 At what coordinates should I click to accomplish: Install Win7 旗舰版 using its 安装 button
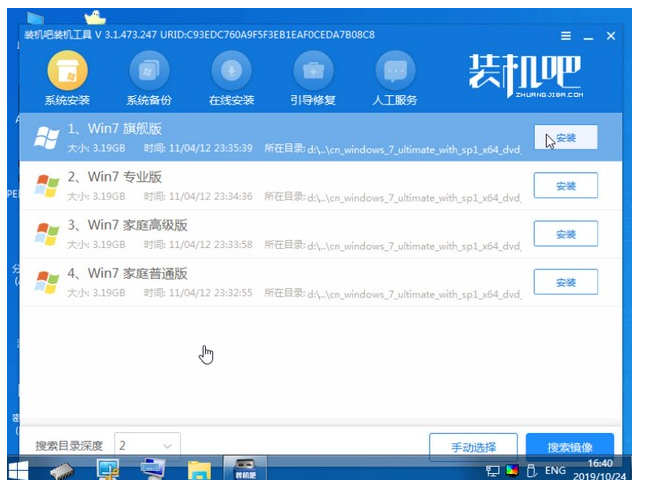[565, 138]
